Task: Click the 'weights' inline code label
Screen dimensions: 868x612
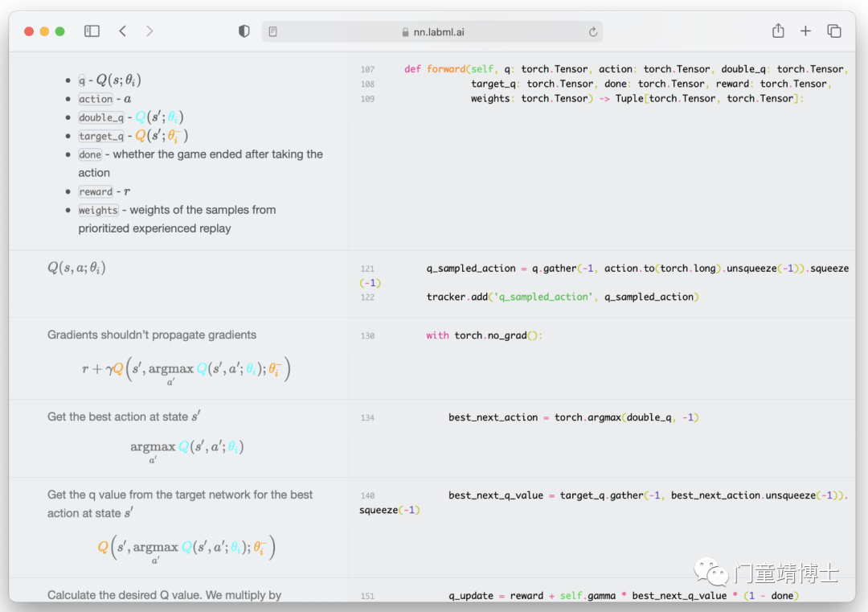Action: click(99, 211)
